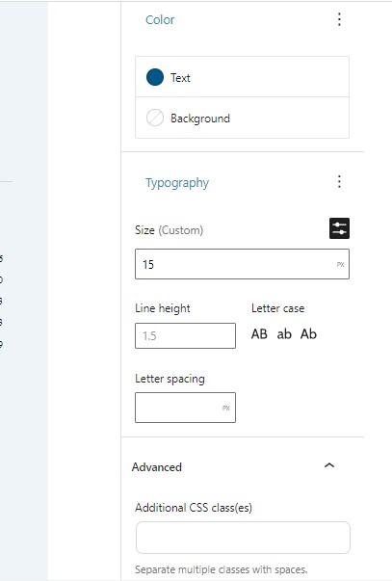The width and height of the screenshot is (392, 581).
Task: Toggle the custom size sliders icon
Action: 339,228
